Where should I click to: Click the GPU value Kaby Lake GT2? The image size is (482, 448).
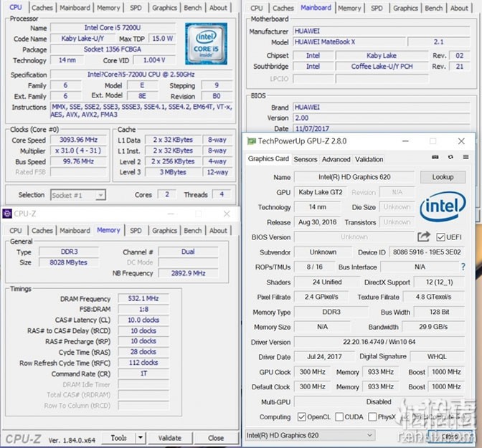point(321,192)
